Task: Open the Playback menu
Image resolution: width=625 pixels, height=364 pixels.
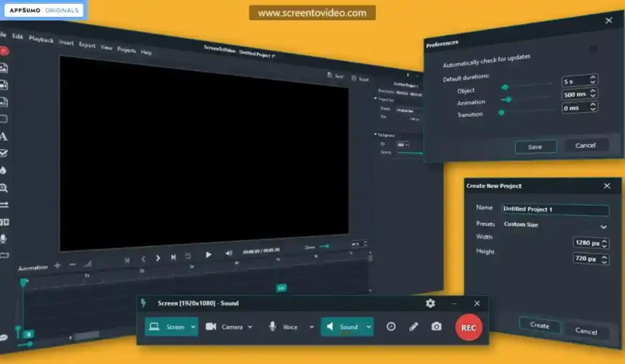Action: [x=41, y=39]
